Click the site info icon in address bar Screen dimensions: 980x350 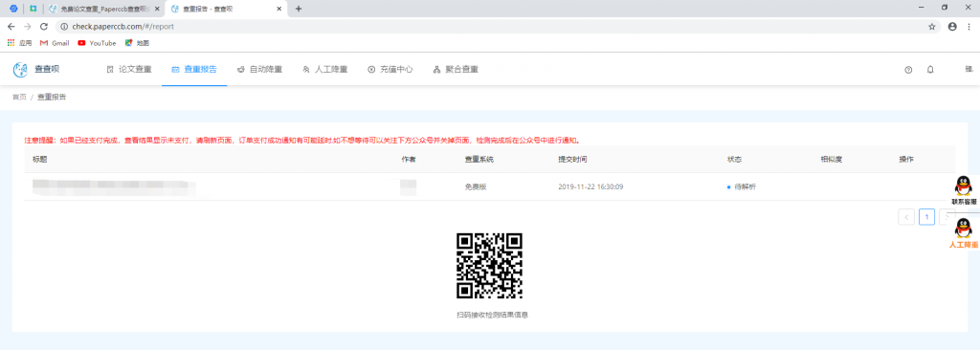[64, 27]
